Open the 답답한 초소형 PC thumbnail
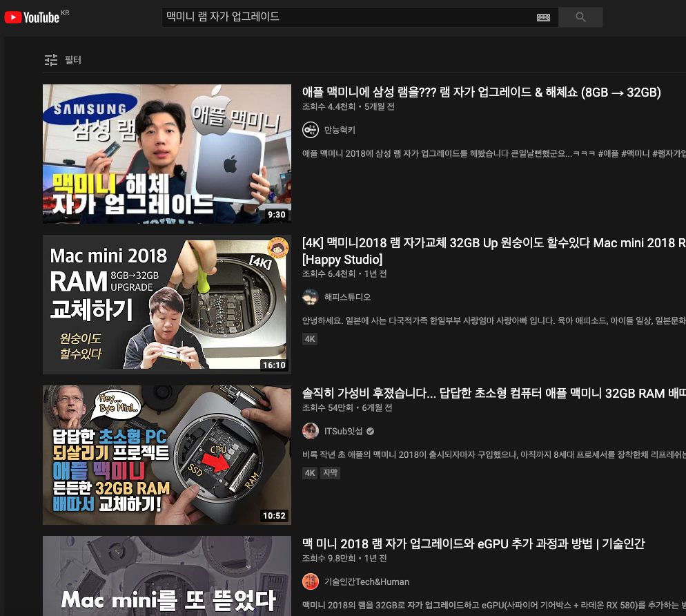Image resolution: width=686 pixels, height=616 pixels. 167,455
